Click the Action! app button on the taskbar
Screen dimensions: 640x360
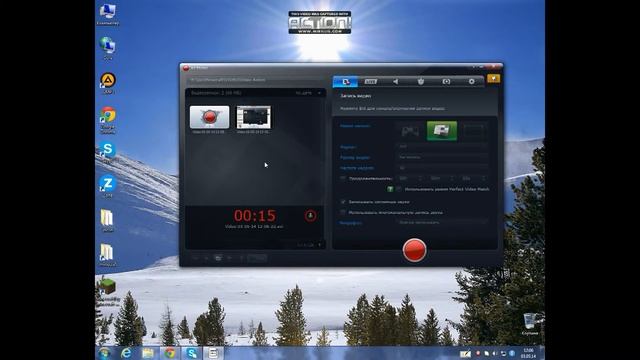tap(213, 353)
